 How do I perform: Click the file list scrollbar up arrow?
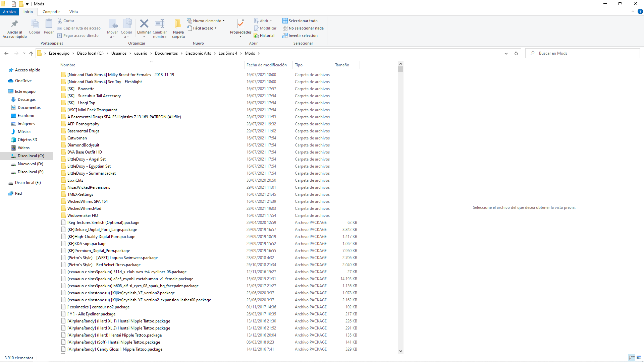coord(400,64)
